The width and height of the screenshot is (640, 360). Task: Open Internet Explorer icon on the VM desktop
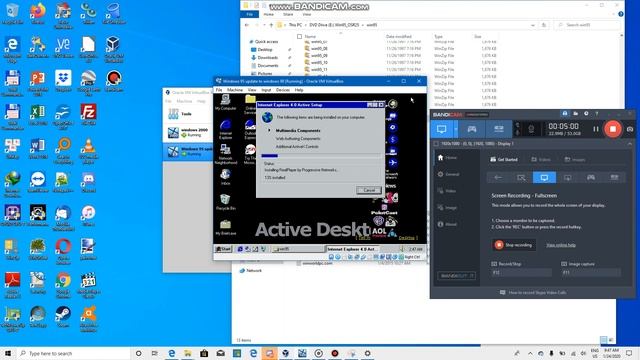[225, 129]
